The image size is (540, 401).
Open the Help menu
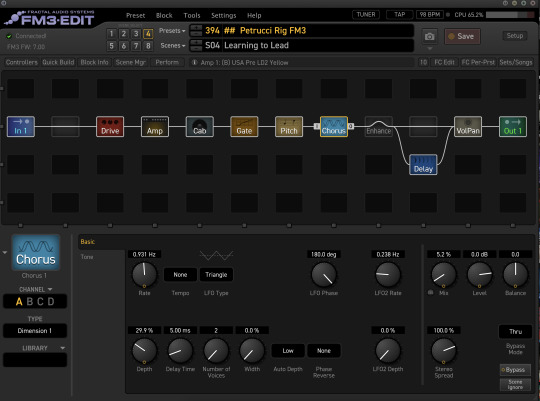(254, 16)
